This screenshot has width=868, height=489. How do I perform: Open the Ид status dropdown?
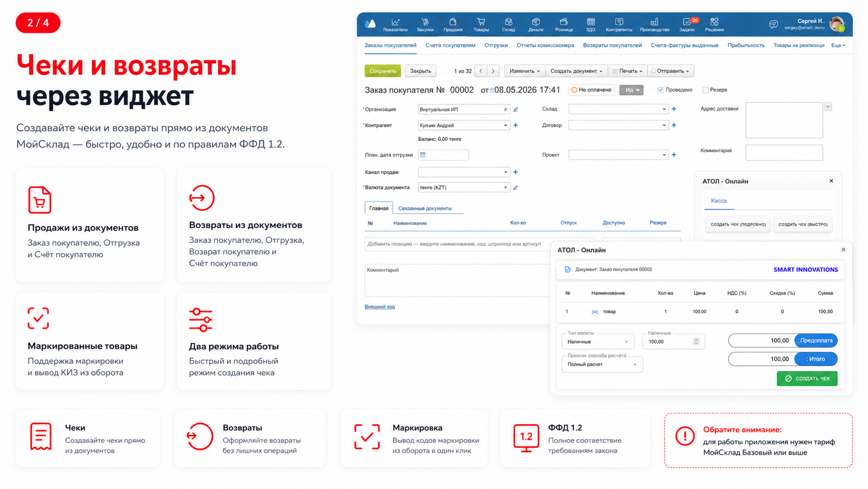pyautogui.click(x=631, y=90)
